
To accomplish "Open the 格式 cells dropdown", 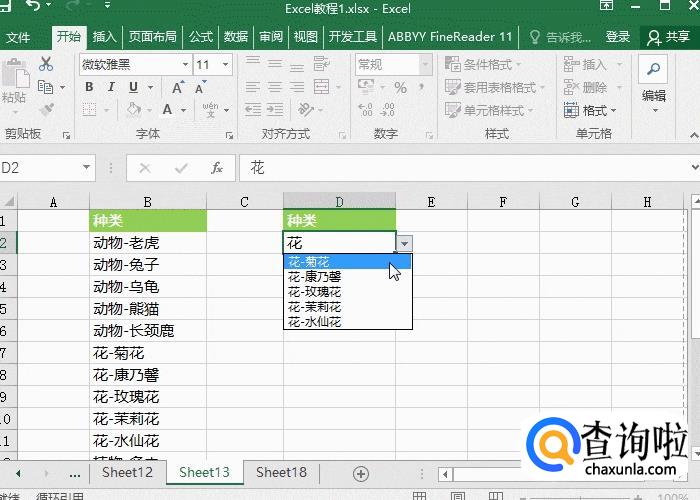I will pos(590,110).
